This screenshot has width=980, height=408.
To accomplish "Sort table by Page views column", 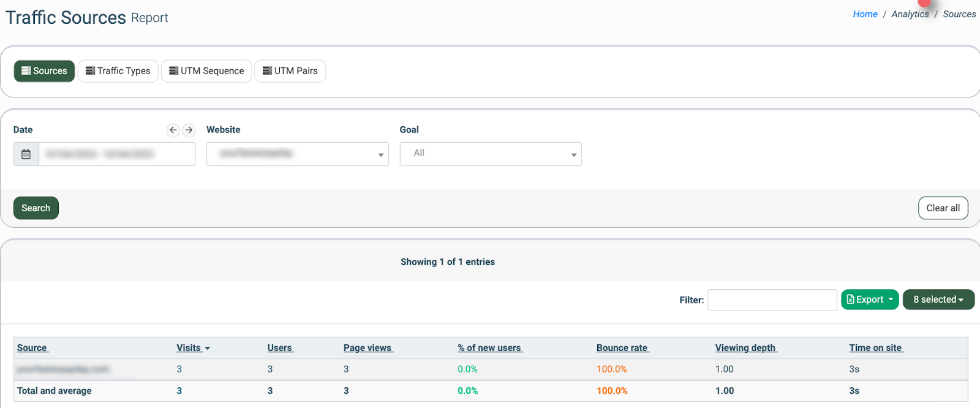I will 367,348.
